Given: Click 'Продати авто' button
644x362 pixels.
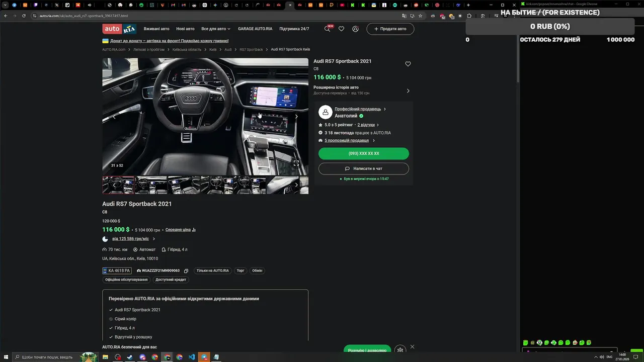Looking at the screenshot, I should (390, 29).
